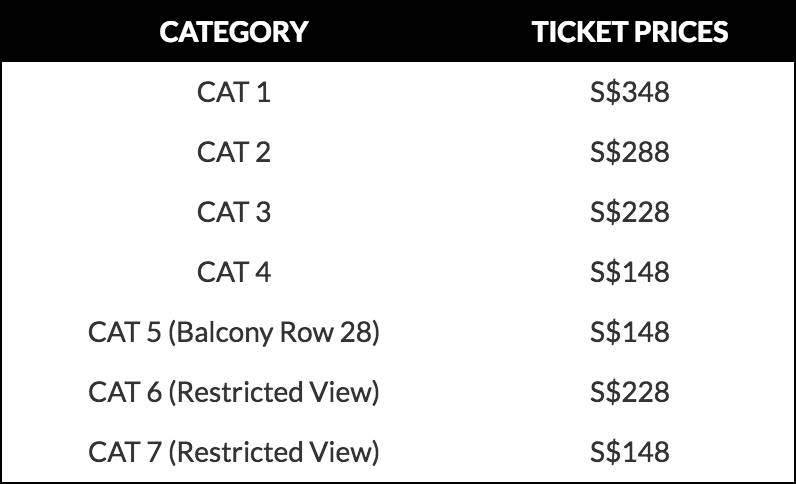The image size is (796, 484).
Task: Click the S$148 price for CAT 5
Action: 629,332
